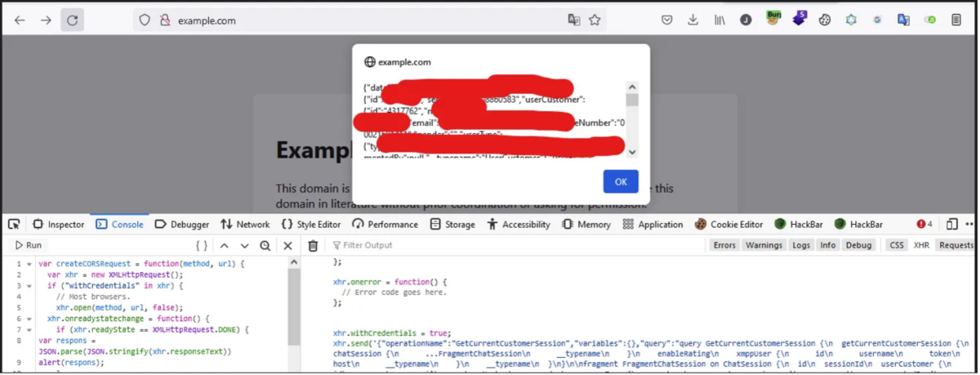The width and height of the screenshot is (980, 375).
Task: Switch to the Application tab
Action: coord(652,225)
